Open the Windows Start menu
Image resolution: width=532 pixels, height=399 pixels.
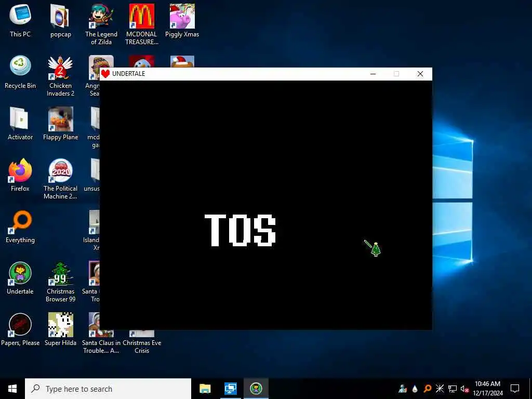pyautogui.click(x=12, y=389)
